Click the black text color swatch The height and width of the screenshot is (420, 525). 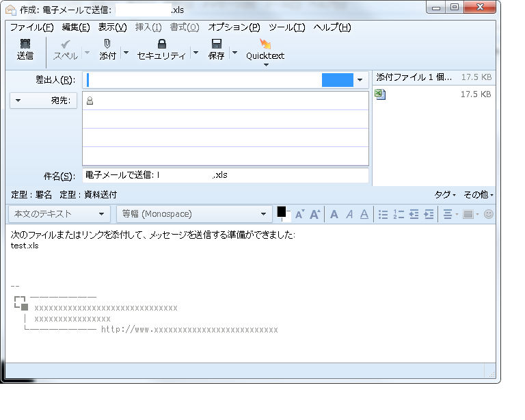click(282, 212)
